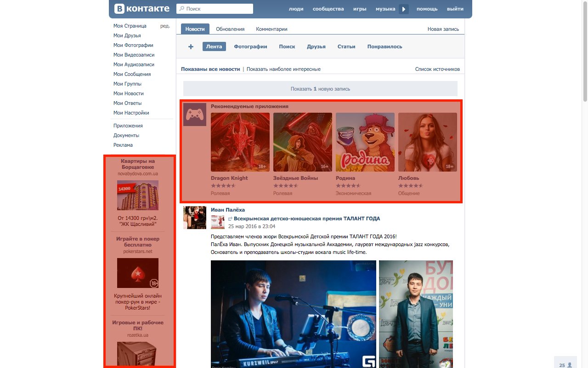Open Всекрымская детско-юношеская премия ТАЛАНТ ГОДА link
This screenshot has width=588, height=368.
coord(307,218)
